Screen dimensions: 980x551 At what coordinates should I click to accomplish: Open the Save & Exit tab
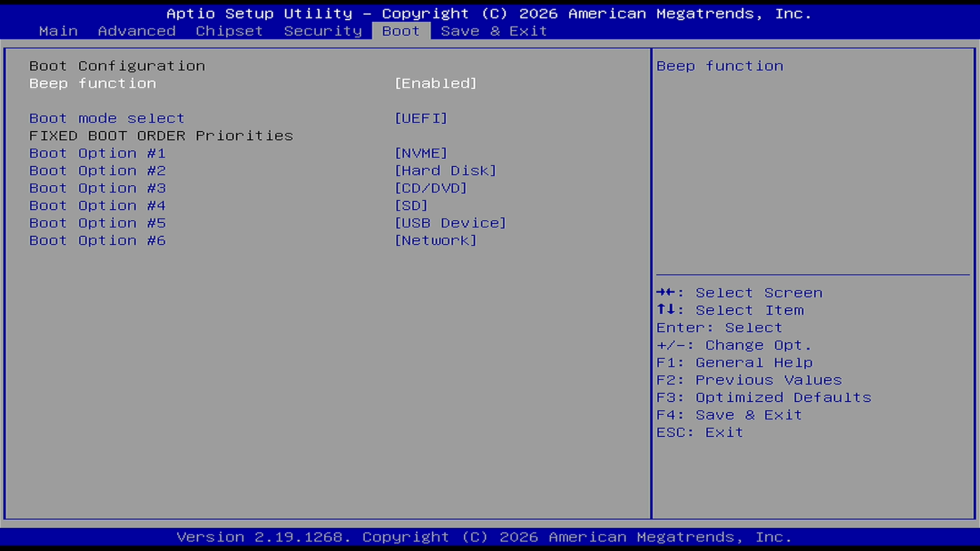click(494, 31)
